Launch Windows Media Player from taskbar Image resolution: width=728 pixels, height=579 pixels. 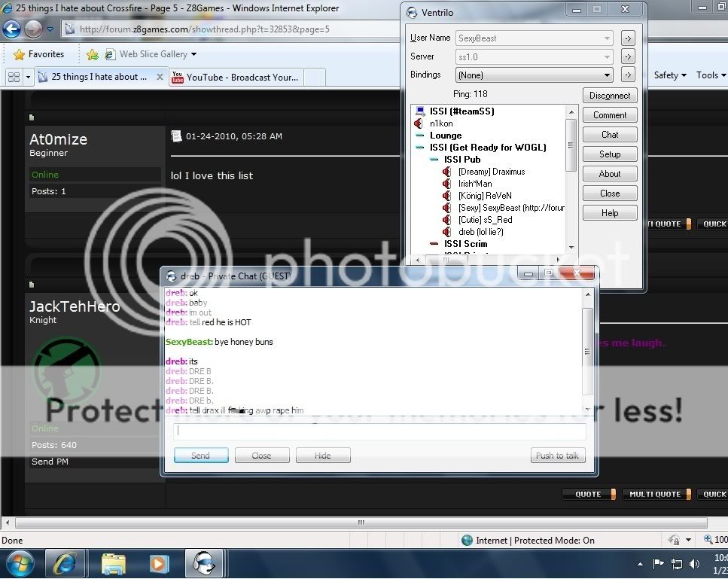(x=159, y=563)
